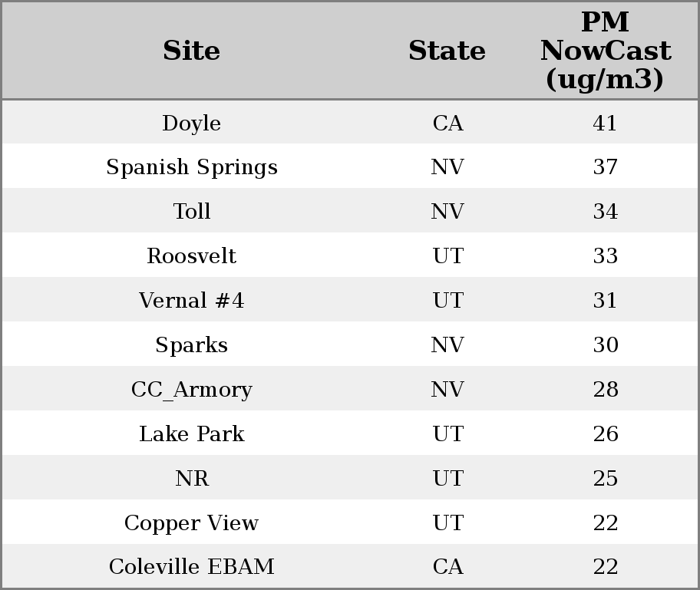Select the PM value 37 cell

(605, 167)
